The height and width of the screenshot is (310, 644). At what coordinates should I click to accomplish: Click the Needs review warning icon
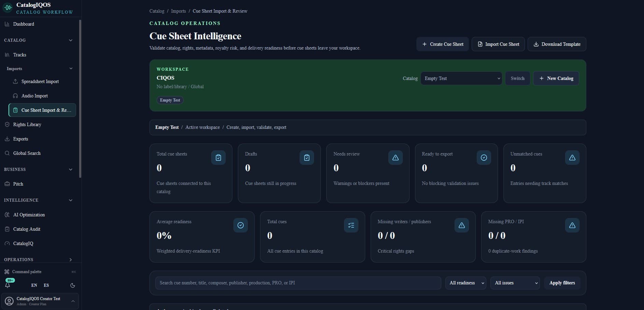point(396,158)
